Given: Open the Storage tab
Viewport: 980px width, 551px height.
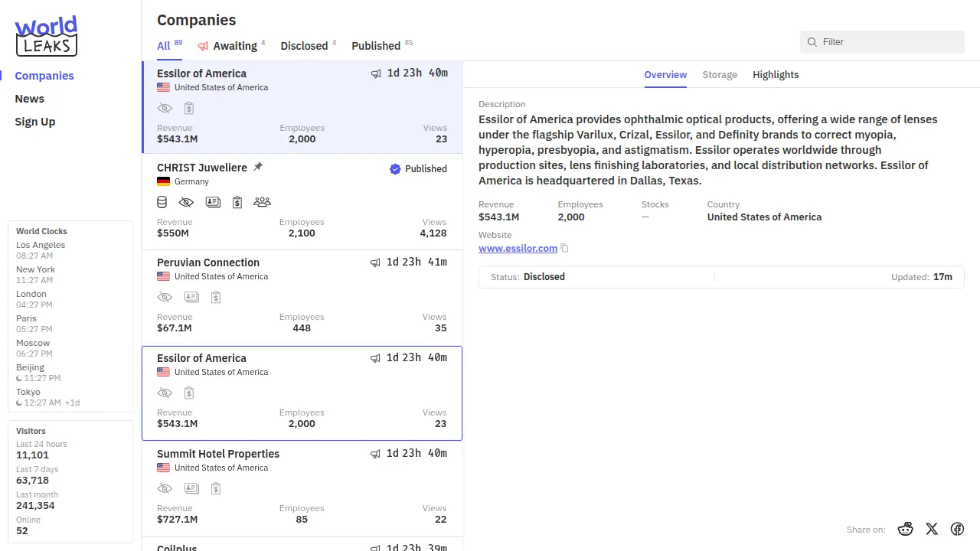Looking at the screenshot, I should click(720, 75).
